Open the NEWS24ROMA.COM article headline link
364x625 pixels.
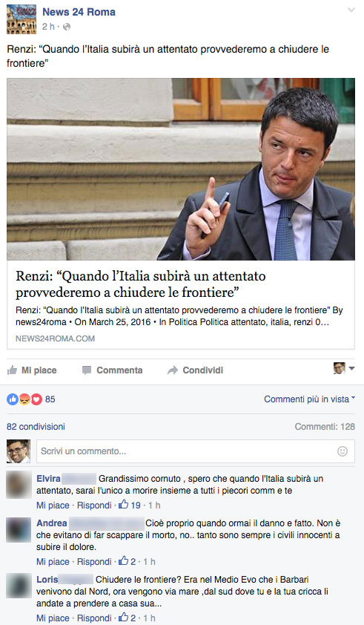pos(141,284)
